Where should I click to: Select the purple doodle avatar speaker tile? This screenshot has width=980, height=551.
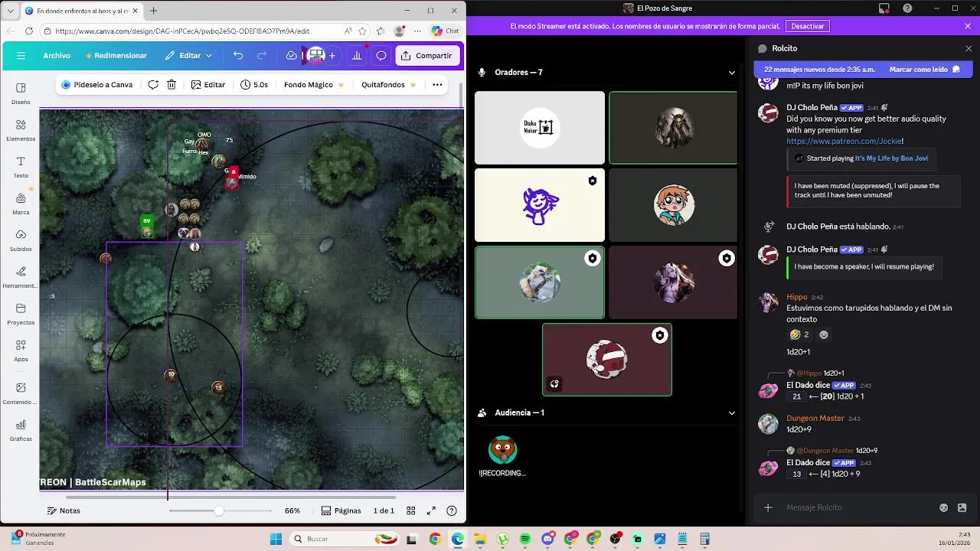pyautogui.click(x=540, y=205)
